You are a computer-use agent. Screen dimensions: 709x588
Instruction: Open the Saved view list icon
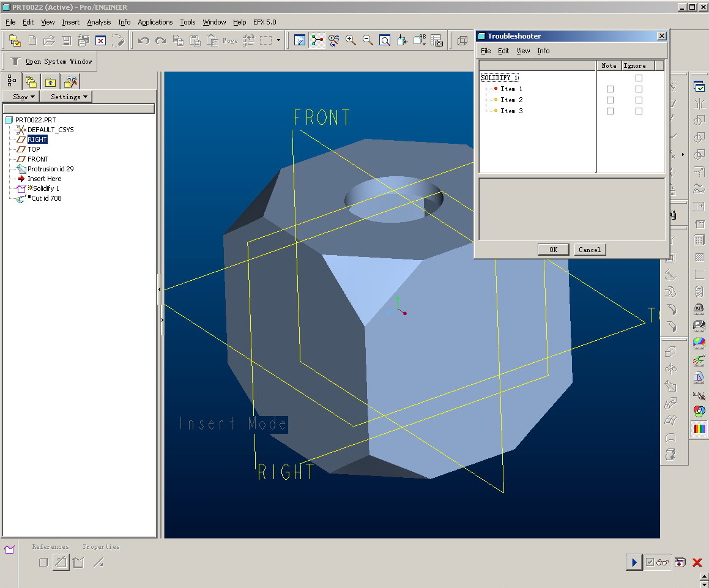pyautogui.click(x=420, y=40)
